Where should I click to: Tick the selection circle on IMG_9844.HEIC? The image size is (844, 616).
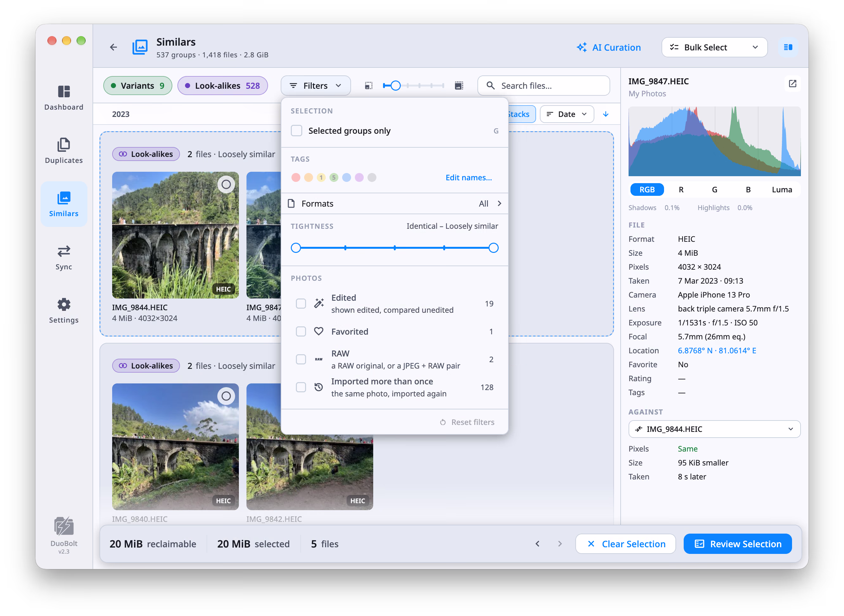click(x=226, y=184)
